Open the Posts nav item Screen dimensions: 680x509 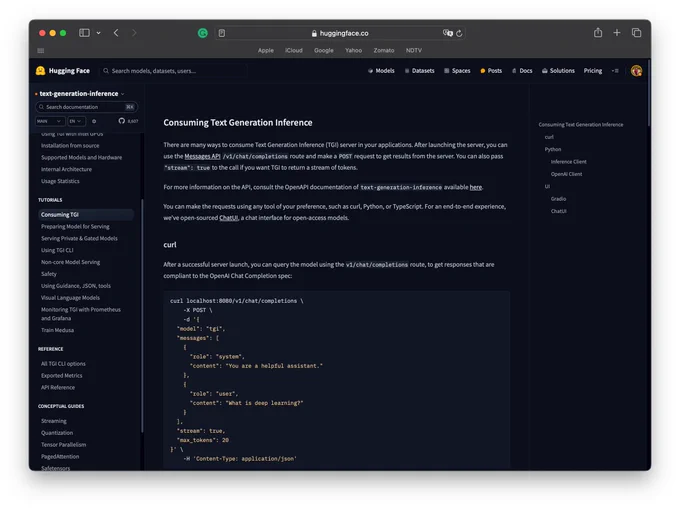click(x=491, y=71)
